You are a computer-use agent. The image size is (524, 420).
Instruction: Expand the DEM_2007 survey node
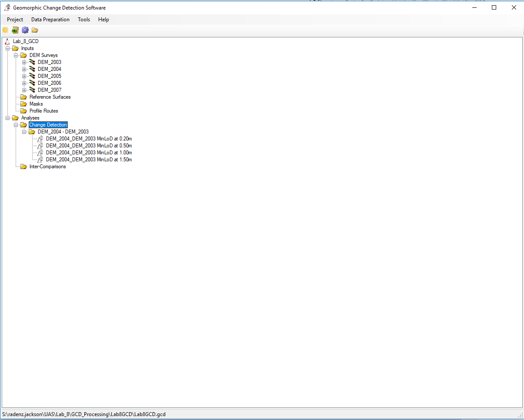24,90
